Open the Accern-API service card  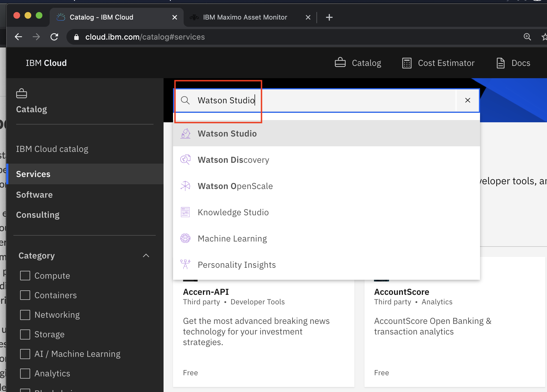tap(264, 333)
